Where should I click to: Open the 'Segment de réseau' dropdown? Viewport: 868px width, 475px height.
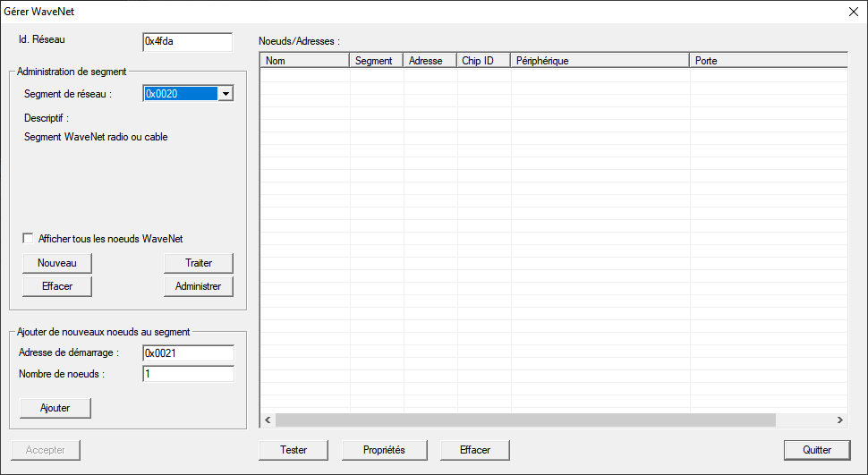coord(226,94)
